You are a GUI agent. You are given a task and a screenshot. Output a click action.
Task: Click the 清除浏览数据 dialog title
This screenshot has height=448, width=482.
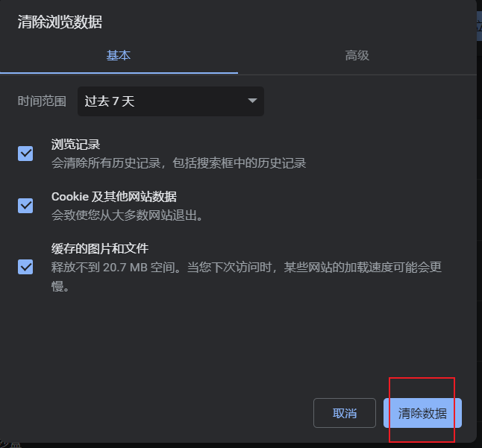pos(60,22)
